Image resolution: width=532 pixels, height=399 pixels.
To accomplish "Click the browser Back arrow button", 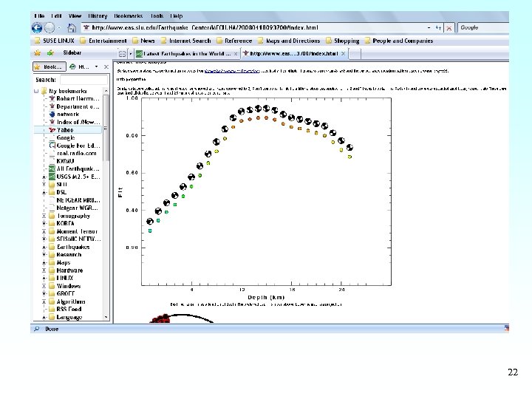I will click(x=38, y=28).
